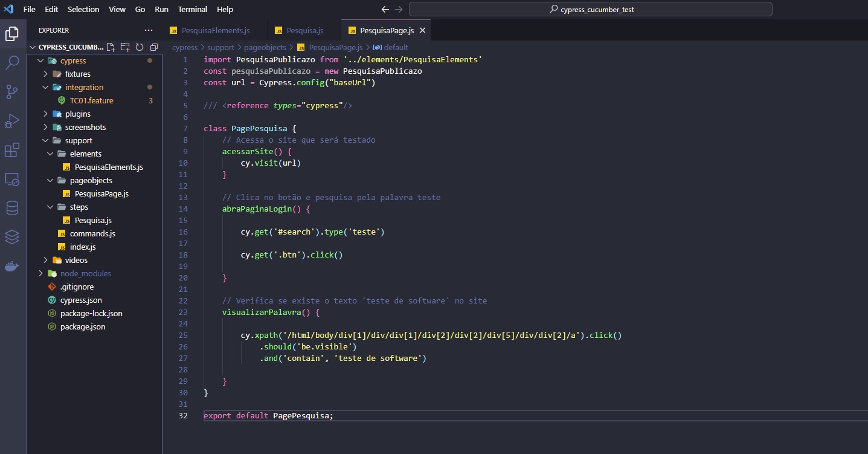Image resolution: width=868 pixels, height=454 pixels.
Task: Open the Extensions view
Action: (x=13, y=151)
